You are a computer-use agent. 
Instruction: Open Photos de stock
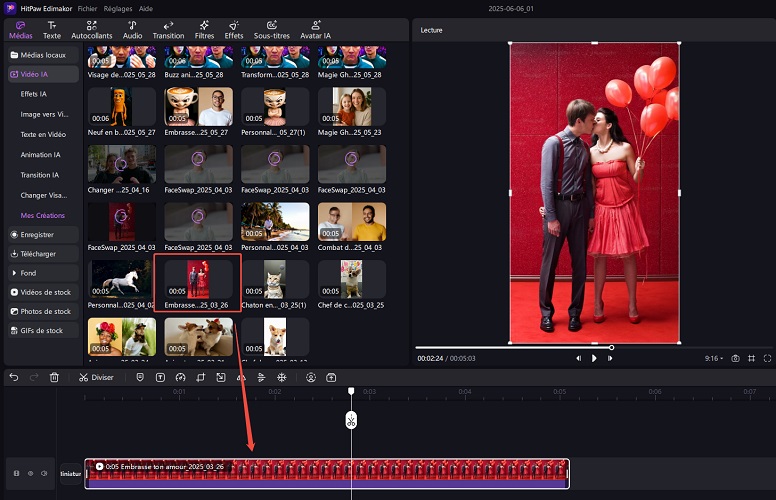(x=43, y=311)
